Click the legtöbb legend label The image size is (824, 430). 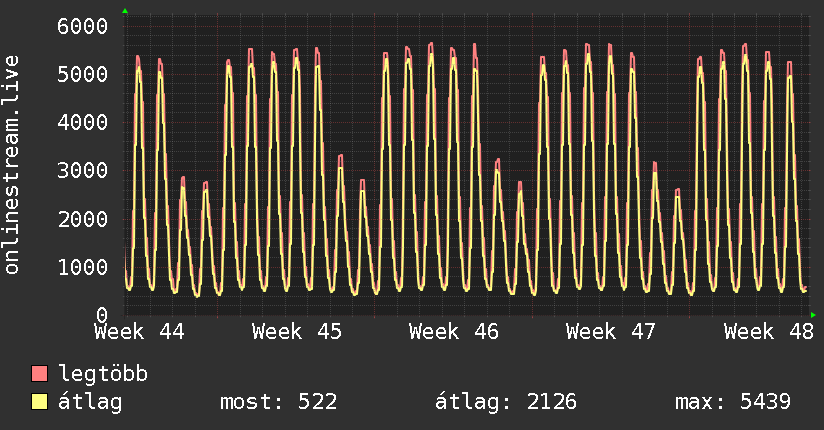(103, 374)
